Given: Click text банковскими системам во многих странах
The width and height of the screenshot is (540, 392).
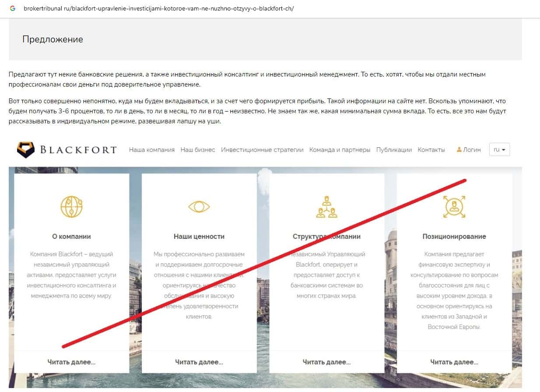Looking at the screenshot, I should [x=326, y=290].
